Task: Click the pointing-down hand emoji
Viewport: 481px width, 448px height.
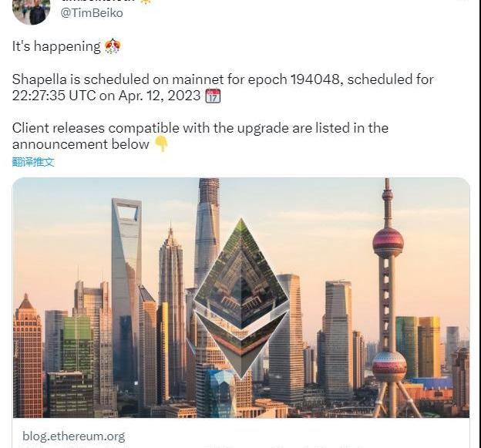Action: pyautogui.click(x=161, y=144)
